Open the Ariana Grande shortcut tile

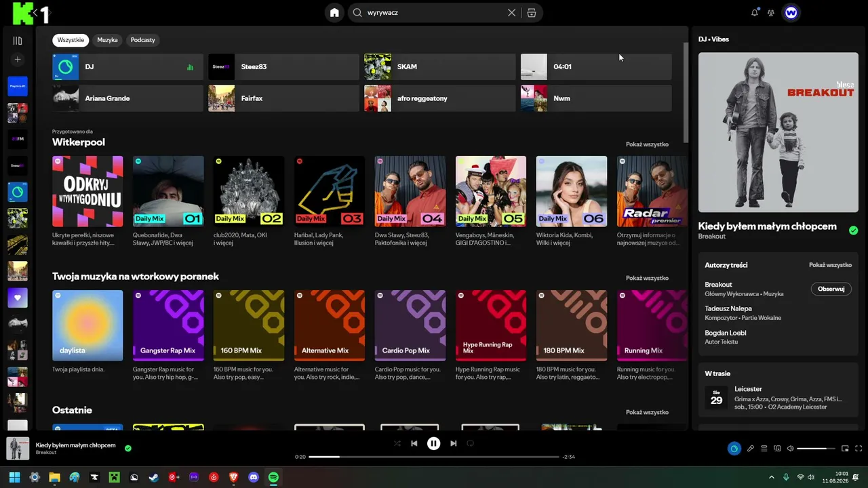127,98
